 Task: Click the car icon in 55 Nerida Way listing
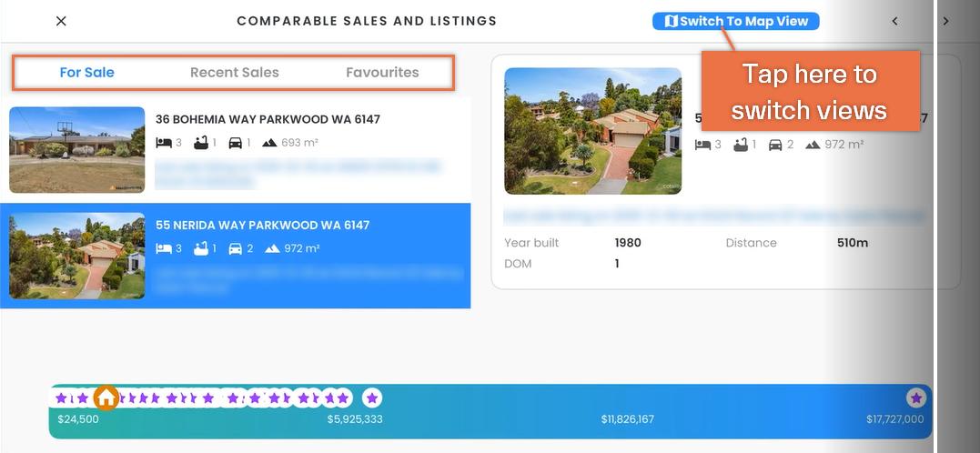click(235, 248)
